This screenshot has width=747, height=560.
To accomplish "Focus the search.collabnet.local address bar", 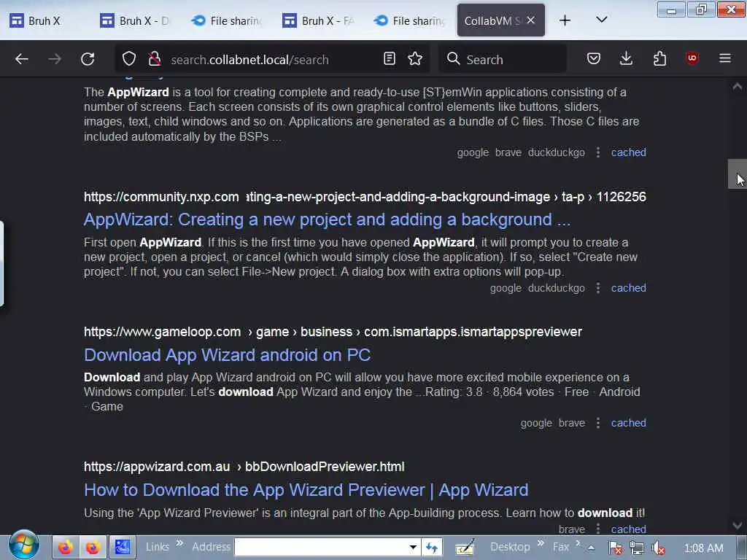I will pos(271,59).
